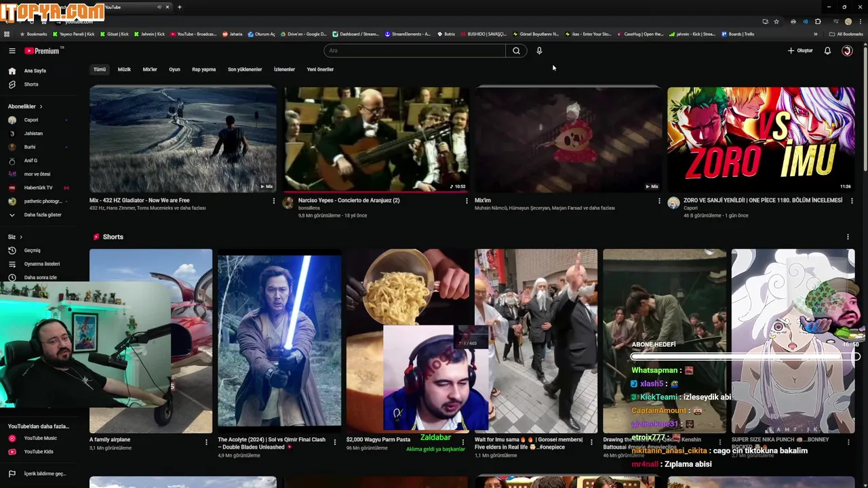The width and height of the screenshot is (868, 488).
Task: Expand Daha fazla göster subscriptions
Action: click(x=42, y=215)
